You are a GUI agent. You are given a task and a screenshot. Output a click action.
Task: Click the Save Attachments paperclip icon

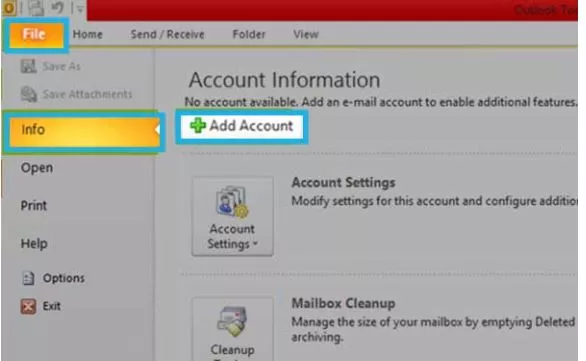pyautogui.click(x=29, y=94)
